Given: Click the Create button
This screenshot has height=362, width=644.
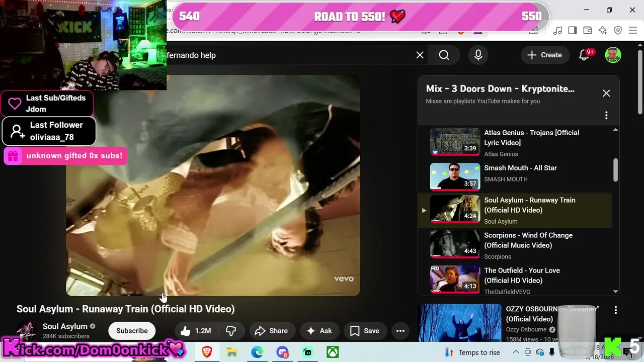Looking at the screenshot, I should [544, 55].
